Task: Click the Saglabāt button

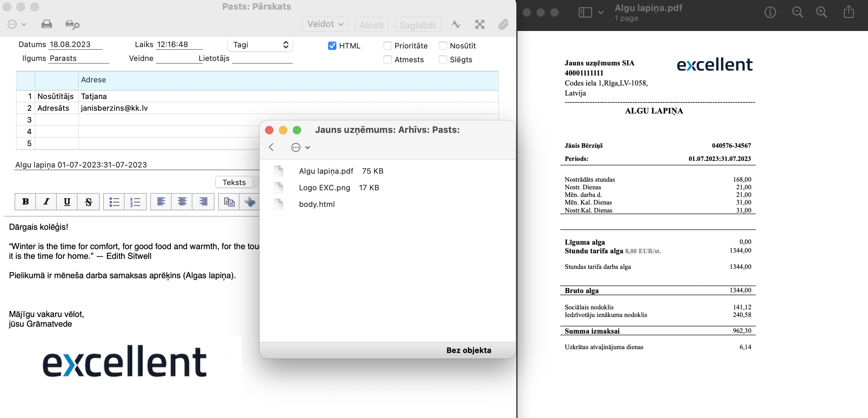Action: 417,25
